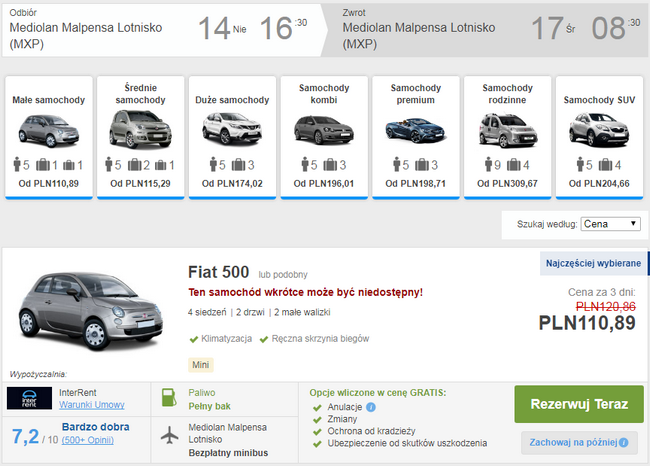Click the Ręczna skrzynia biegów checkmark icon
Image resolution: width=650 pixels, height=466 pixels.
coord(264,340)
